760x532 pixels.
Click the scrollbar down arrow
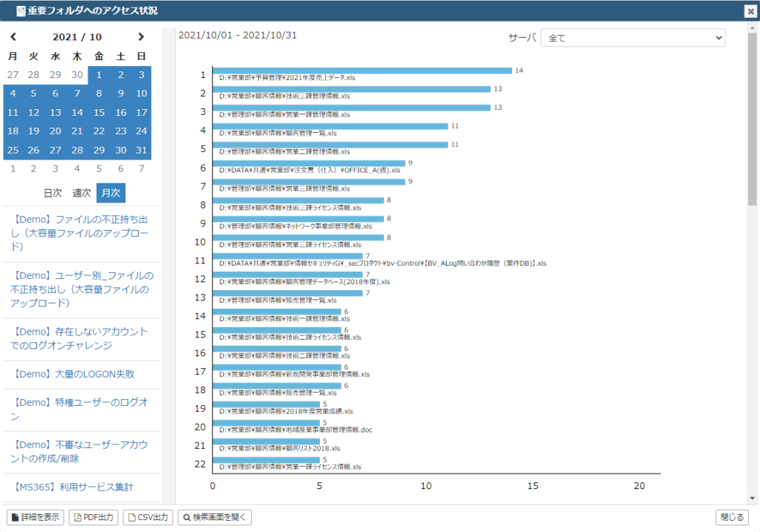(x=753, y=498)
